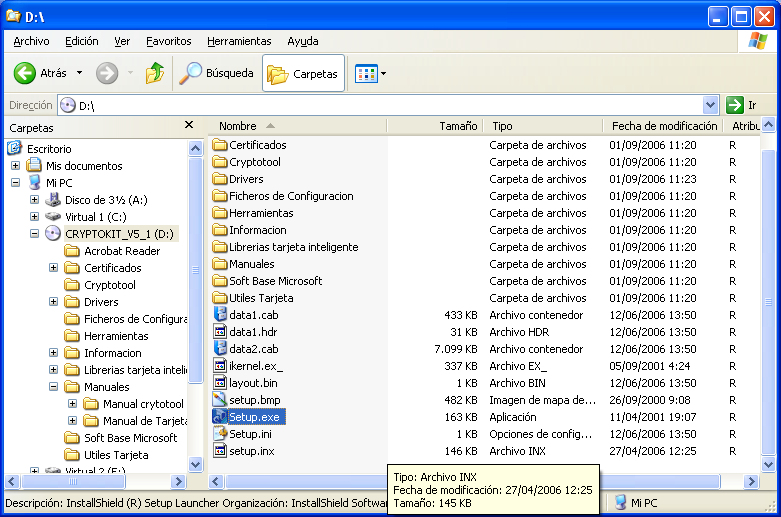The image size is (781, 517).
Task: Select the Setup.ini configuration file icon
Action: 220,434
